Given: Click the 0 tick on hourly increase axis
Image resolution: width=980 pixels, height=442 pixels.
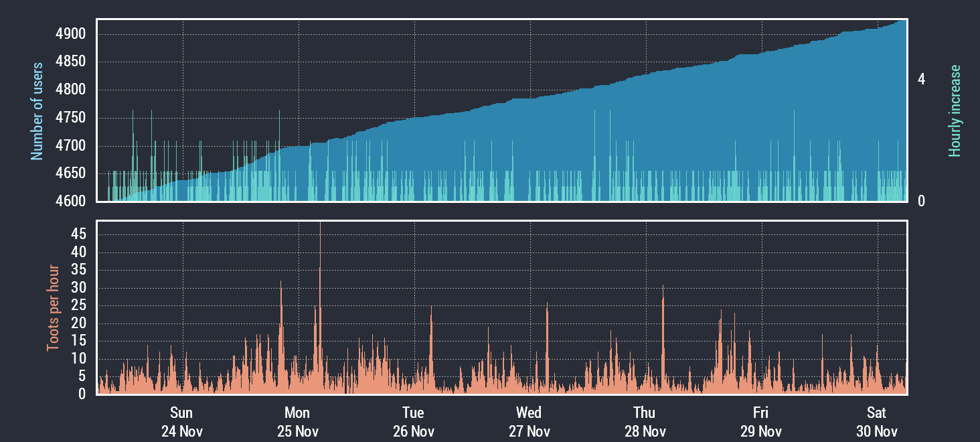Looking at the screenshot, I should tap(921, 201).
